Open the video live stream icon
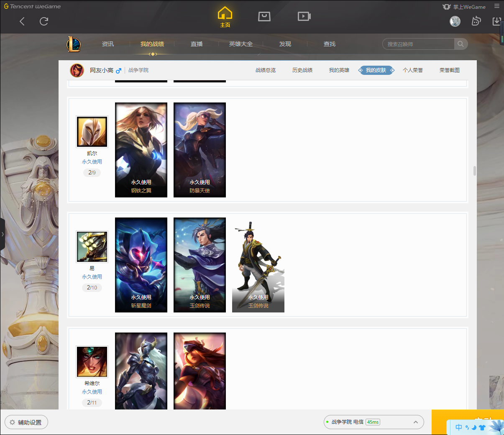This screenshot has width=504, height=435. pyautogui.click(x=304, y=16)
